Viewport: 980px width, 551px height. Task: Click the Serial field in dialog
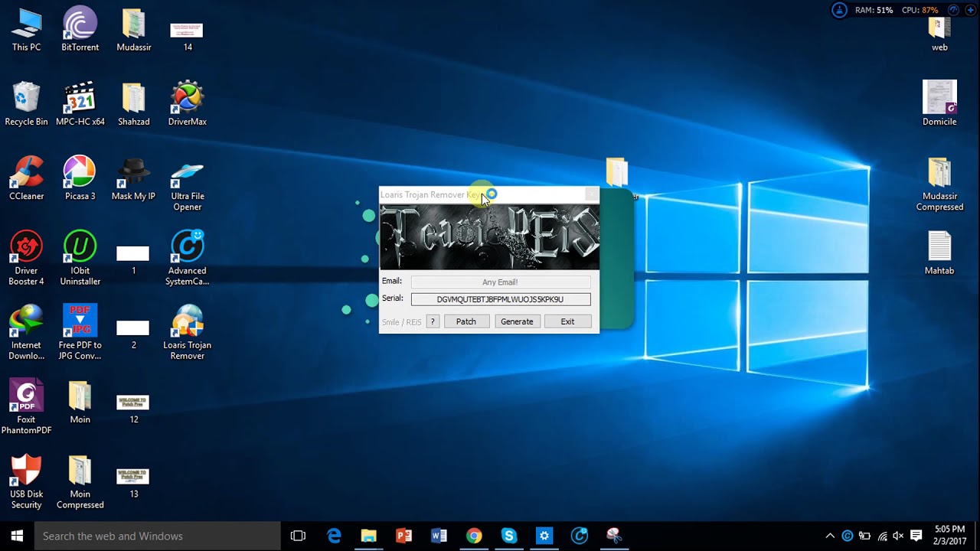coord(501,299)
